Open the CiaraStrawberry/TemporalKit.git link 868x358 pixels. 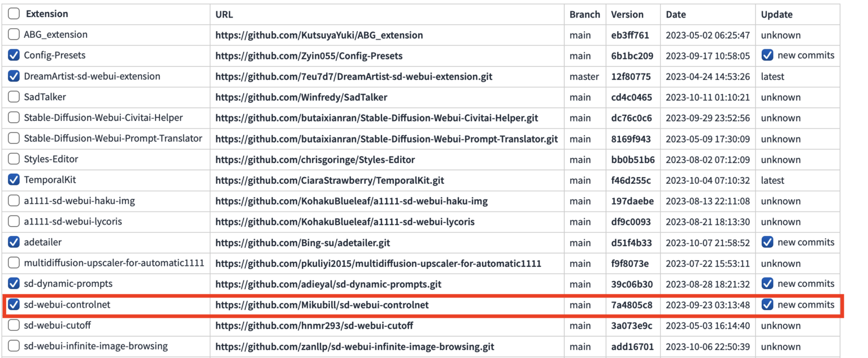point(329,180)
